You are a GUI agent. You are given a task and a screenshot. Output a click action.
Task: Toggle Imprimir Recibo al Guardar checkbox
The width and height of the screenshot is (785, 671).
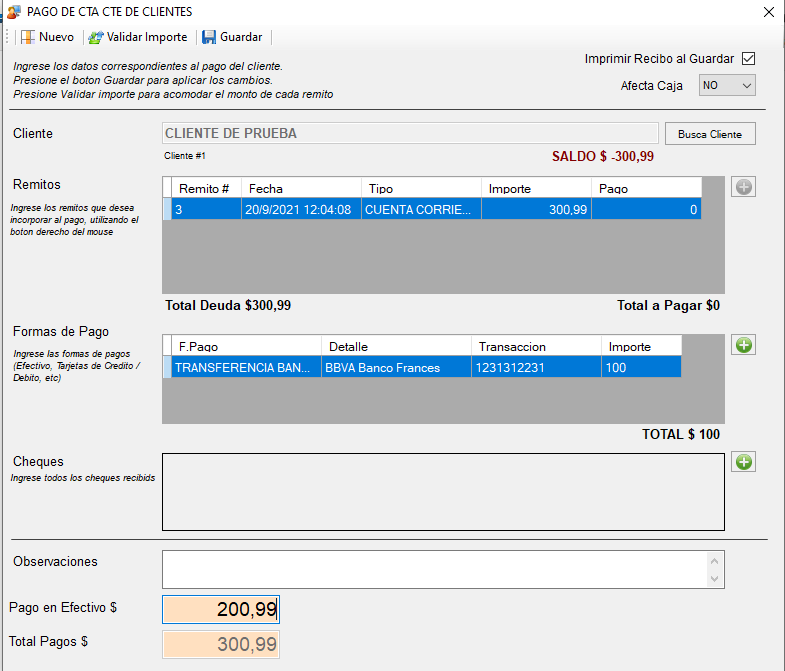748,59
